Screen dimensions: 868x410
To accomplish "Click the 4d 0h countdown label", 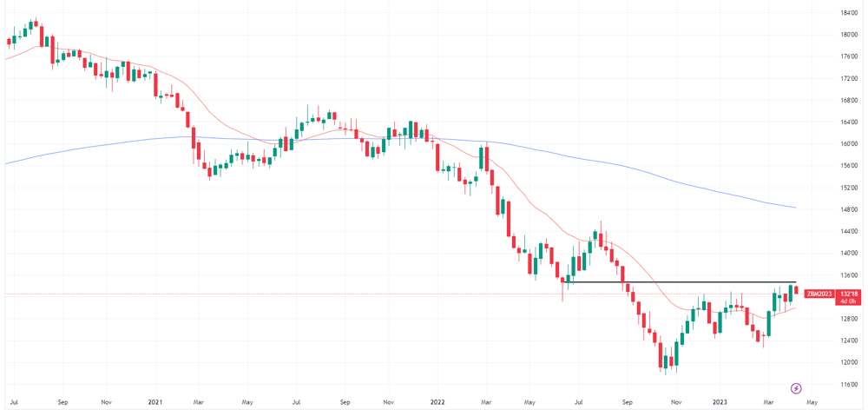I will coord(848,301).
